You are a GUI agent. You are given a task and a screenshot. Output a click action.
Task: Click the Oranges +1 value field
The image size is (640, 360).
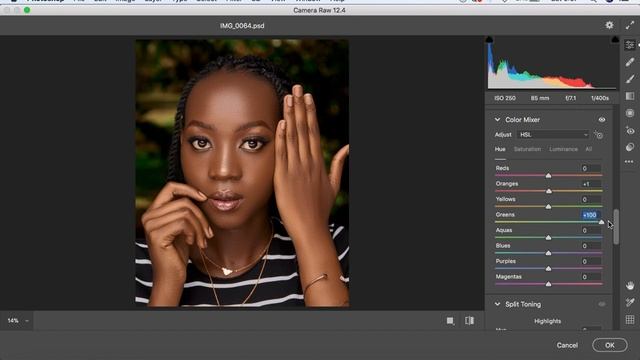(591, 184)
